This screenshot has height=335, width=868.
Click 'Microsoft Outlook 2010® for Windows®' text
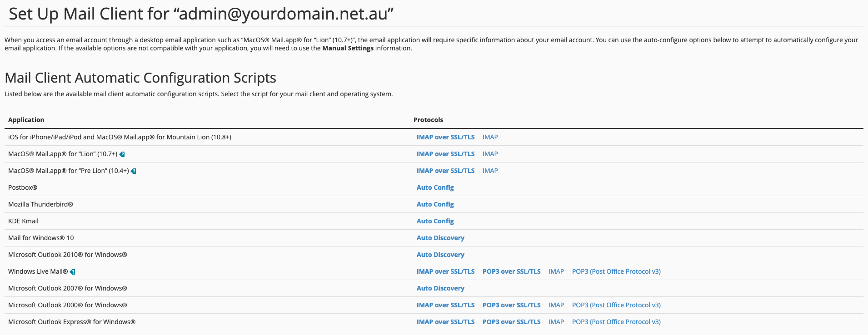(67, 255)
